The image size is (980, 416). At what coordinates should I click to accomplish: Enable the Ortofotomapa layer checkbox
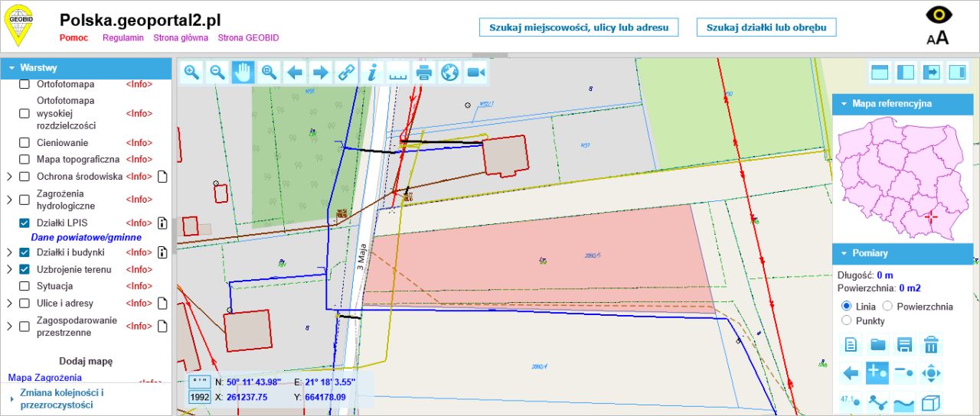(24, 84)
